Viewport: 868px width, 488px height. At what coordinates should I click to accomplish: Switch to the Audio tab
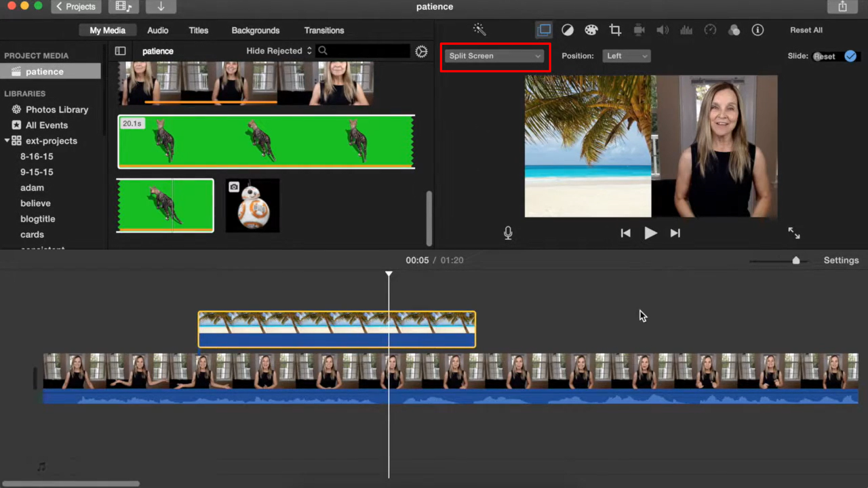tap(158, 30)
